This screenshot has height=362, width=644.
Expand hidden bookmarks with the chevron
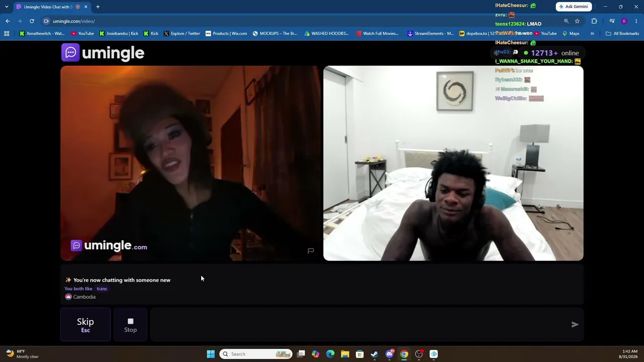click(592, 34)
